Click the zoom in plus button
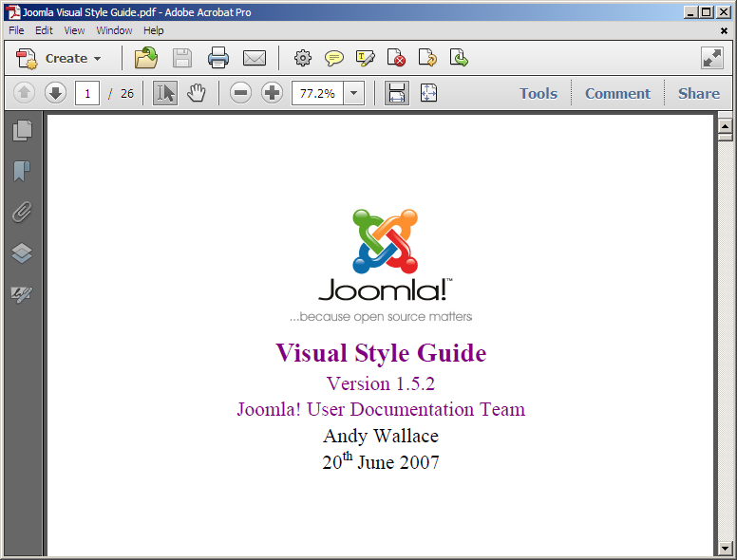 click(273, 93)
